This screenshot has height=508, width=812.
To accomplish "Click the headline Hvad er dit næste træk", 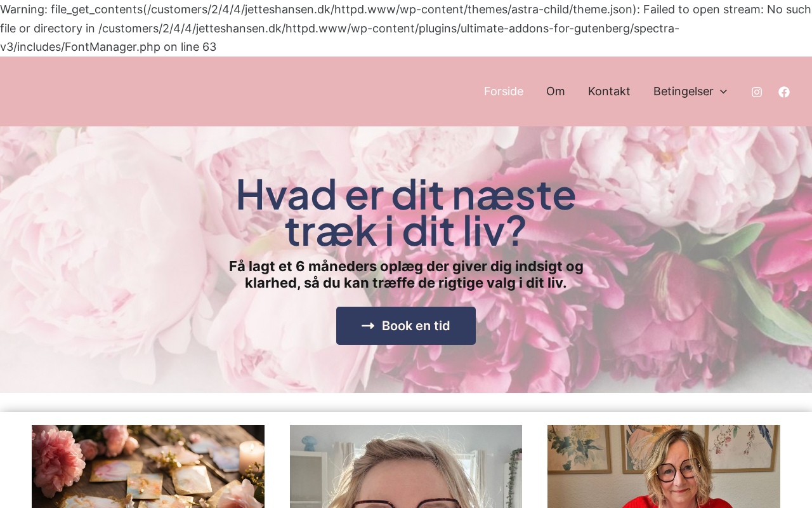I will pyautogui.click(x=406, y=212).
